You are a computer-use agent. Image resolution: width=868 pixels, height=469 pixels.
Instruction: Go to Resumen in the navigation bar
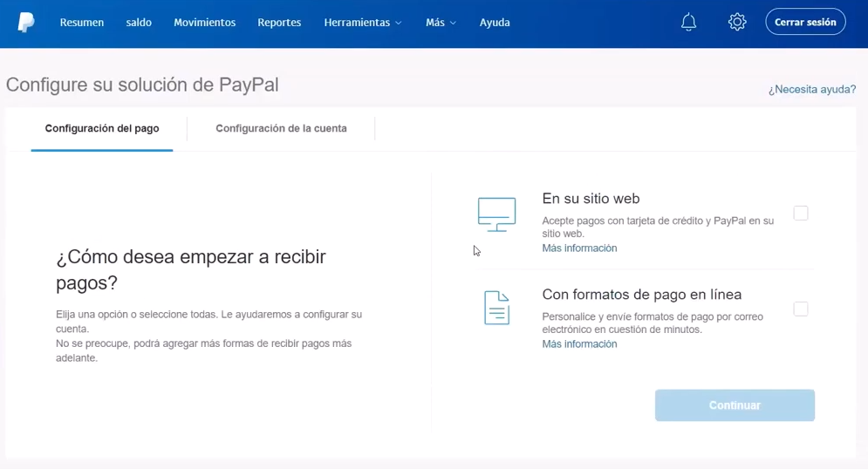tap(82, 23)
